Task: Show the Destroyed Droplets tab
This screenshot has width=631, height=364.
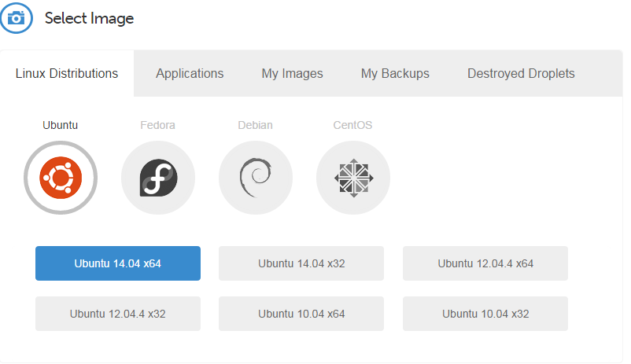Action: (521, 74)
